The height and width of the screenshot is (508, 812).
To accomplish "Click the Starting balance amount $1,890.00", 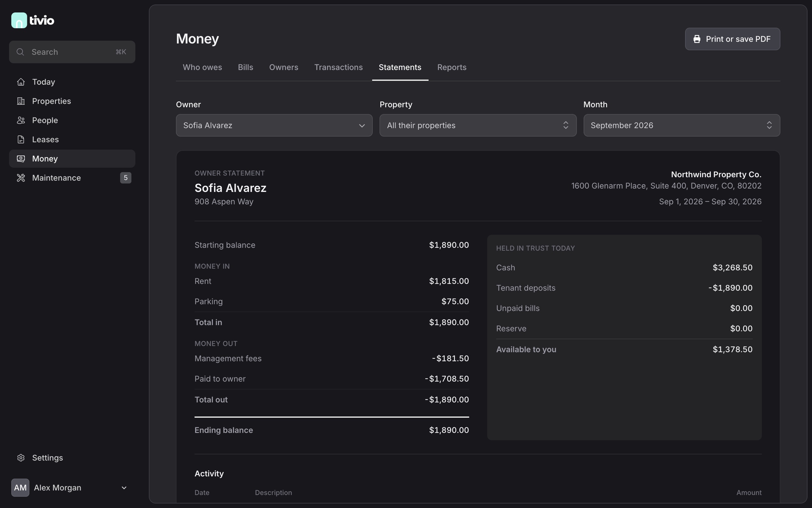I will [x=449, y=245].
